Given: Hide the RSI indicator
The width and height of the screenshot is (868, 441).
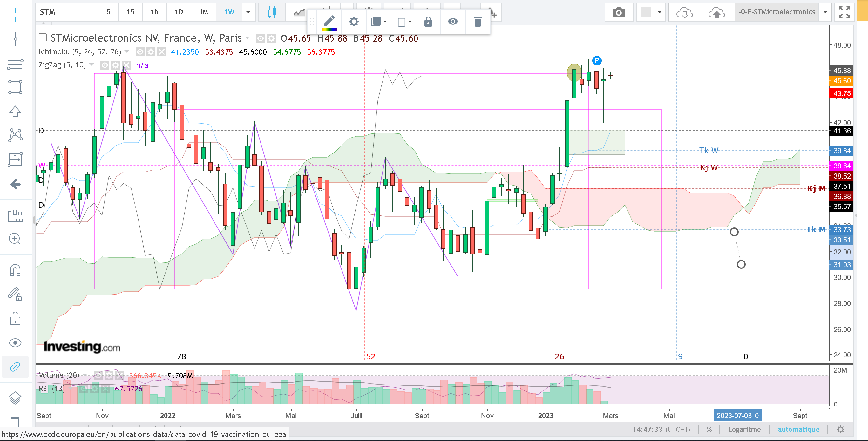Looking at the screenshot, I should pyautogui.click(x=84, y=389).
